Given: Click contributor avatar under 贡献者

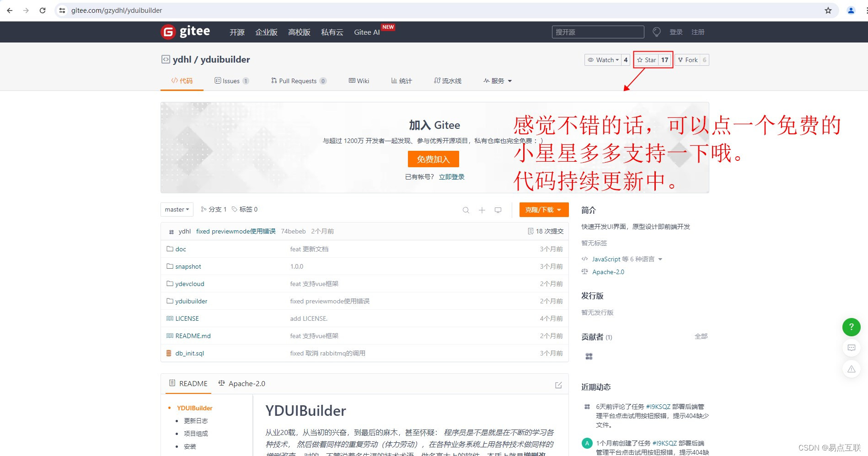Looking at the screenshot, I should point(589,356).
